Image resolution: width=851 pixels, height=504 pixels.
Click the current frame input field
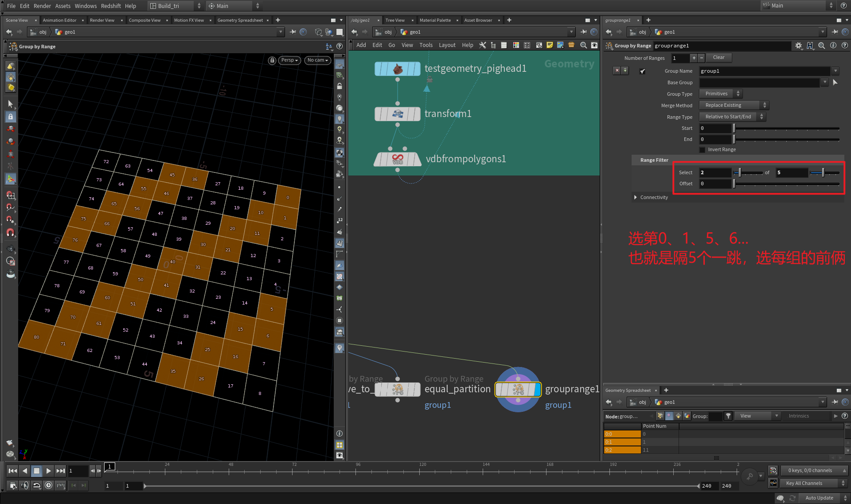click(x=78, y=471)
